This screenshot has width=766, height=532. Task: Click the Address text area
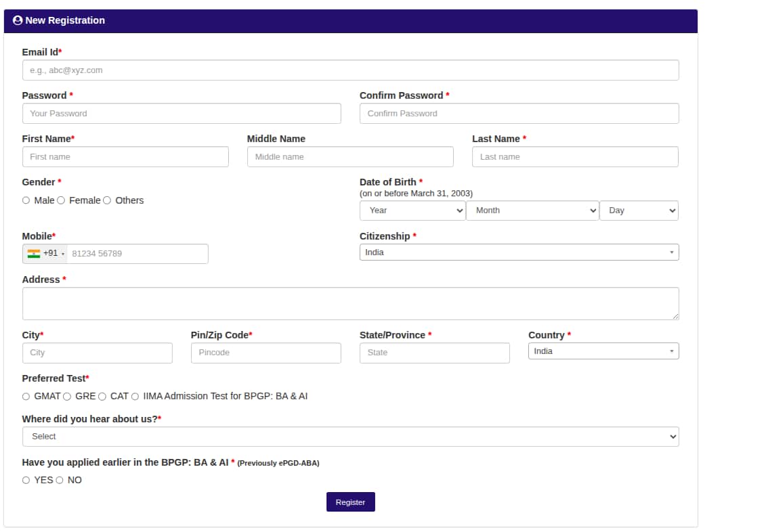350,303
